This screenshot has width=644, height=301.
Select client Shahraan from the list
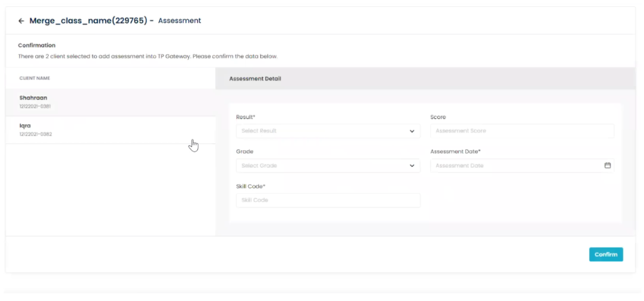pyautogui.click(x=110, y=102)
